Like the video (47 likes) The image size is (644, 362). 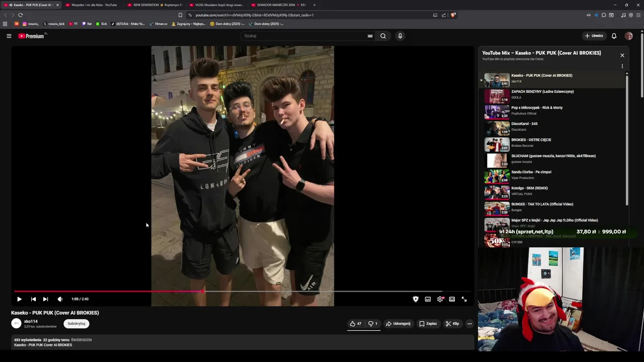[x=355, y=324]
